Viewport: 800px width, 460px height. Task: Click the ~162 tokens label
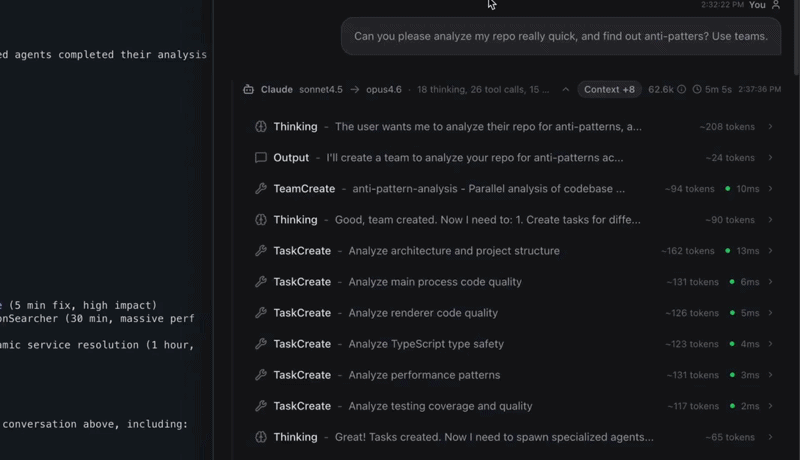pyautogui.click(x=688, y=251)
